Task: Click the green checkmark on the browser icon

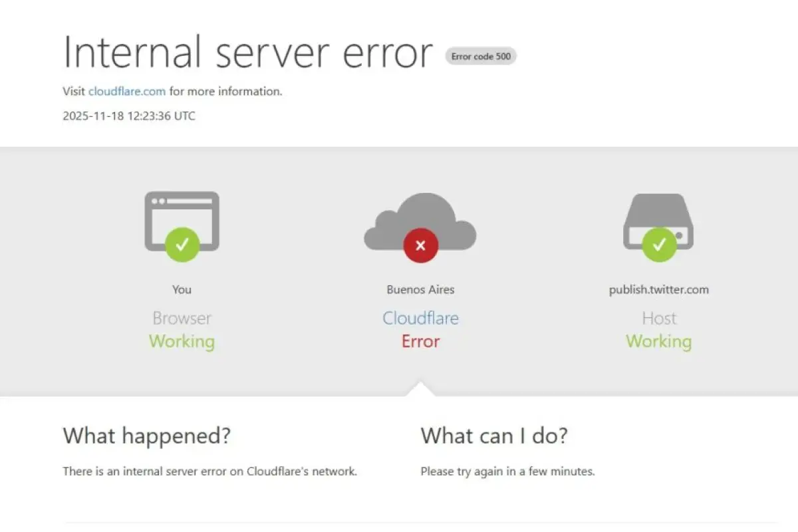Action: pyautogui.click(x=182, y=245)
